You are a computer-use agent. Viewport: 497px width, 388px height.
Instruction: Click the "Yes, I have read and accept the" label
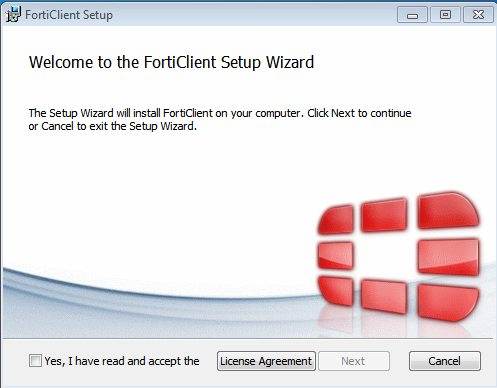122,361
